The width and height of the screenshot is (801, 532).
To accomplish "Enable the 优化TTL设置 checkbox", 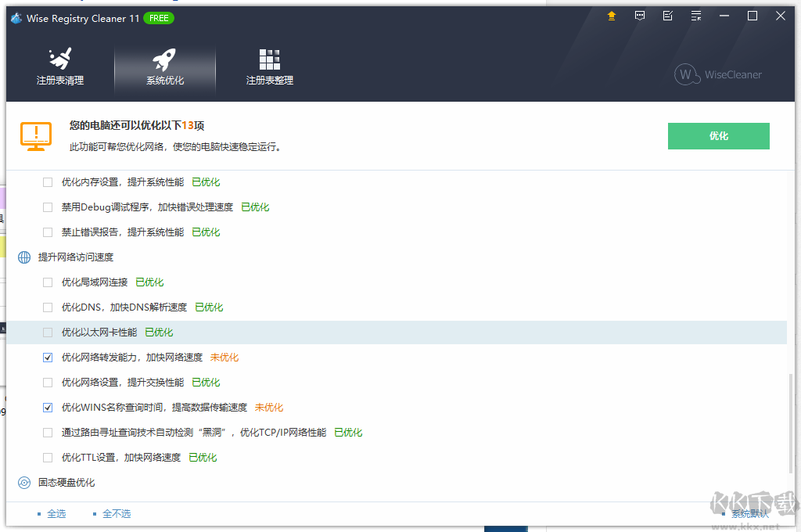I will pos(48,457).
